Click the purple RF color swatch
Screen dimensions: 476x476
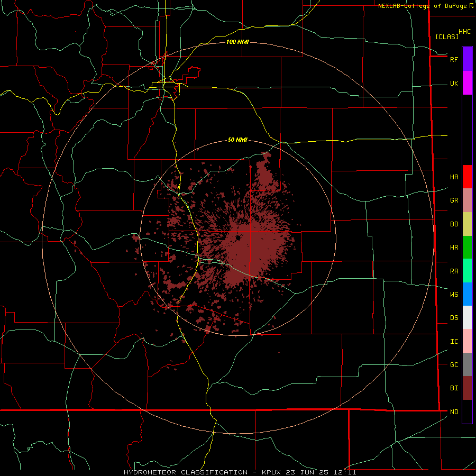tap(467, 59)
